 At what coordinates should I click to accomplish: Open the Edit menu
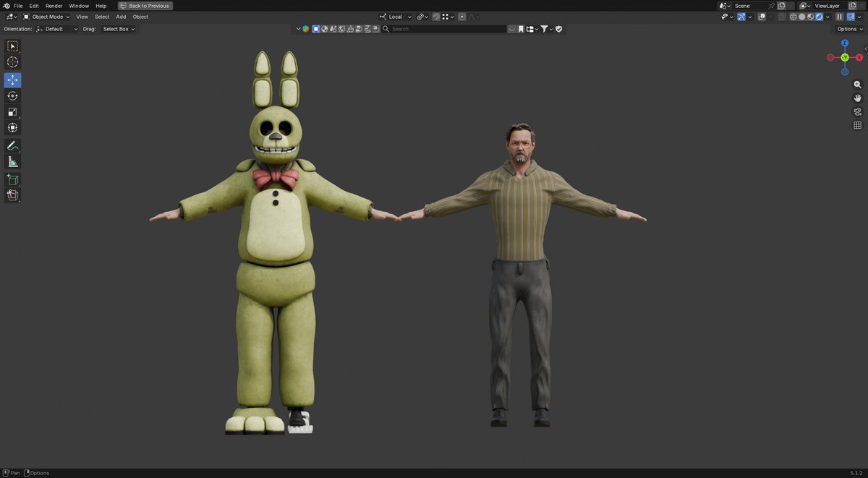[34, 6]
